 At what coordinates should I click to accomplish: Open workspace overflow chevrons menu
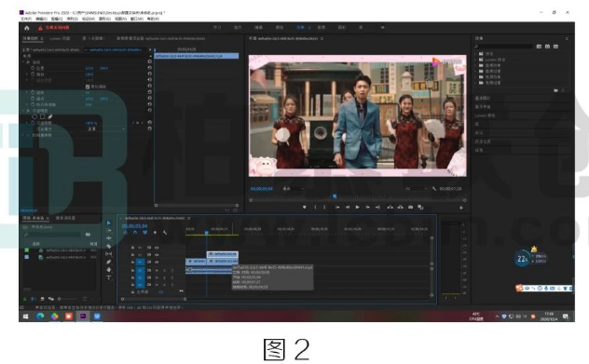click(x=382, y=27)
